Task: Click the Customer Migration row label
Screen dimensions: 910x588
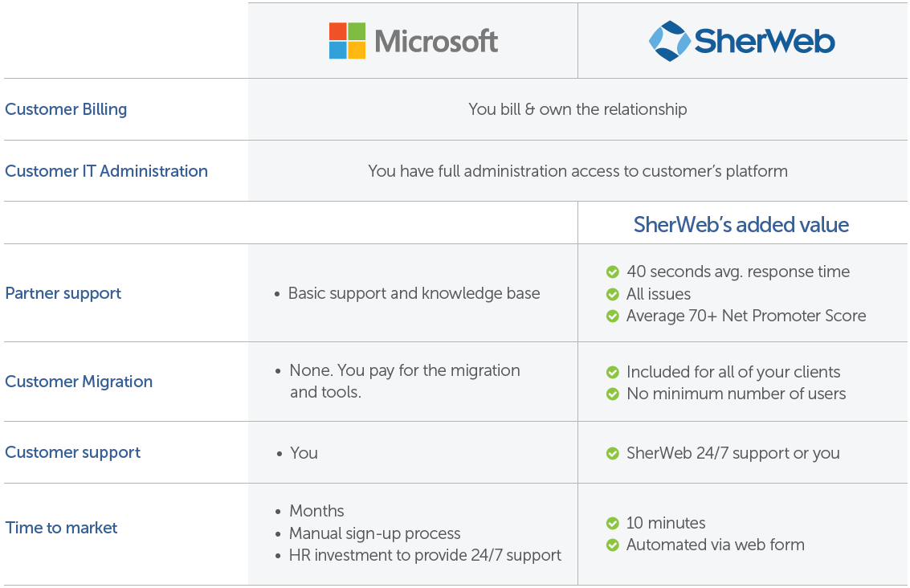Action: pyautogui.click(x=79, y=382)
